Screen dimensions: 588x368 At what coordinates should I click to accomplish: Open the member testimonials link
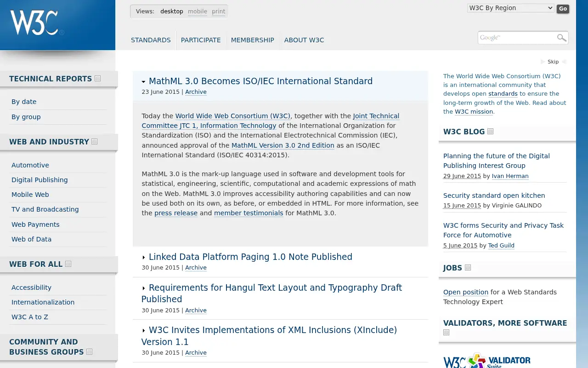249,213
